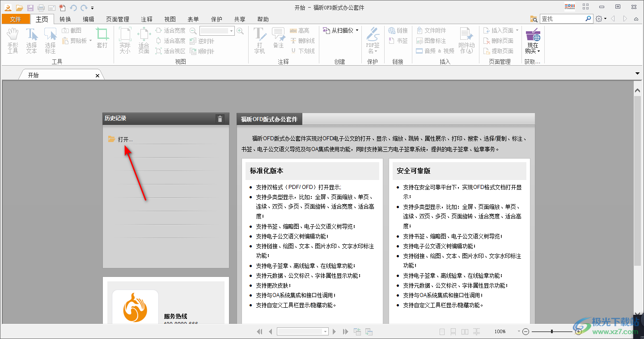644x339 pixels.
Task: Apply Fit Height (适合高度) view
Action: pyautogui.click(x=170, y=41)
